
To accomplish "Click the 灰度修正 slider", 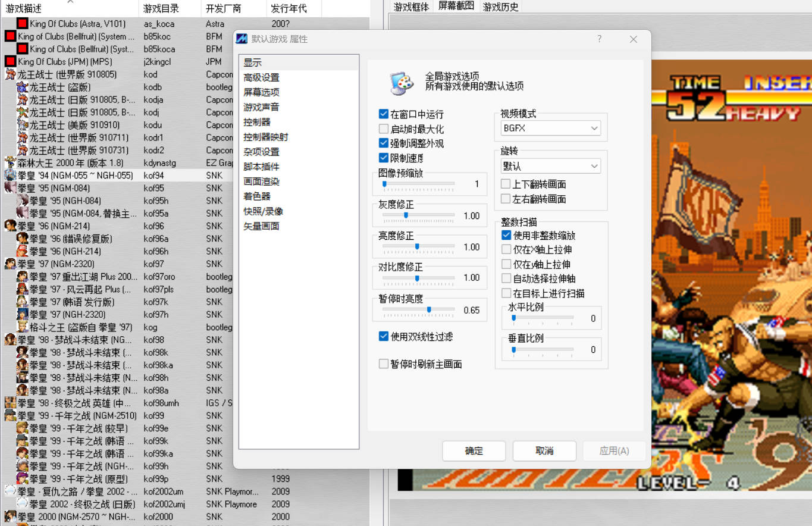I will click(418, 215).
